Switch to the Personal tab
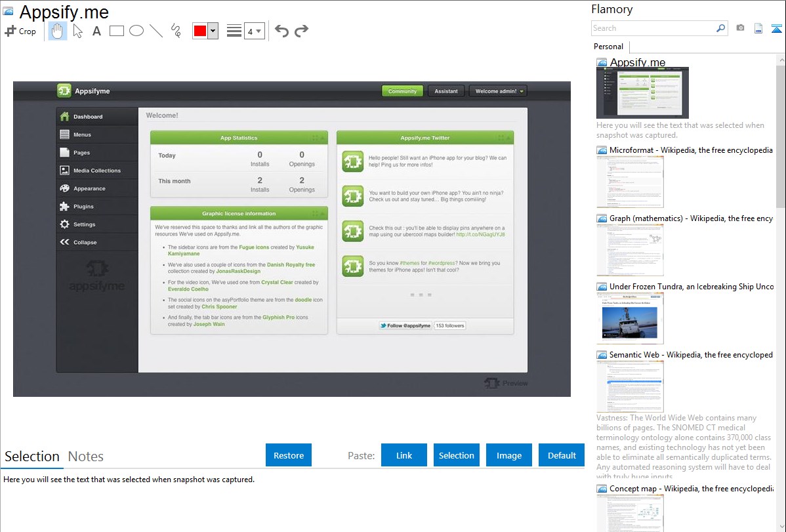786x532 pixels. click(608, 47)
